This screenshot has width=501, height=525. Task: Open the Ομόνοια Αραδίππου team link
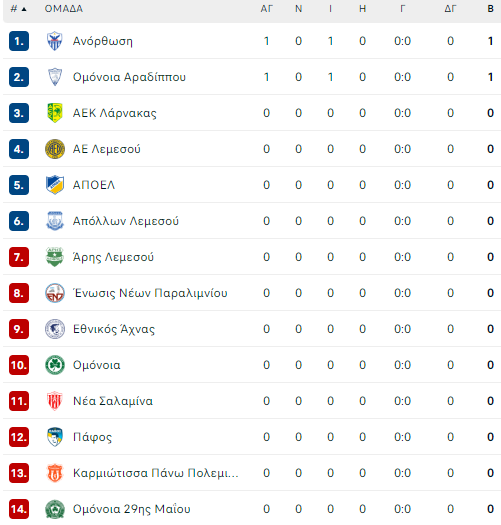tap(129, 77)
